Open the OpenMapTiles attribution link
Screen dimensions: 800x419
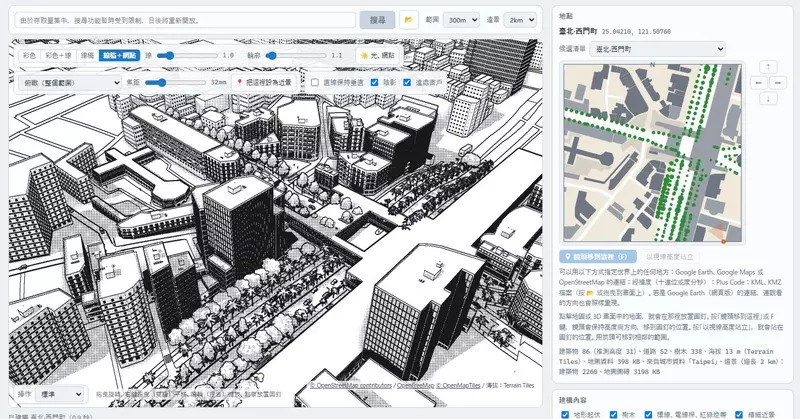pyautogui.click(x=458, y=386)
